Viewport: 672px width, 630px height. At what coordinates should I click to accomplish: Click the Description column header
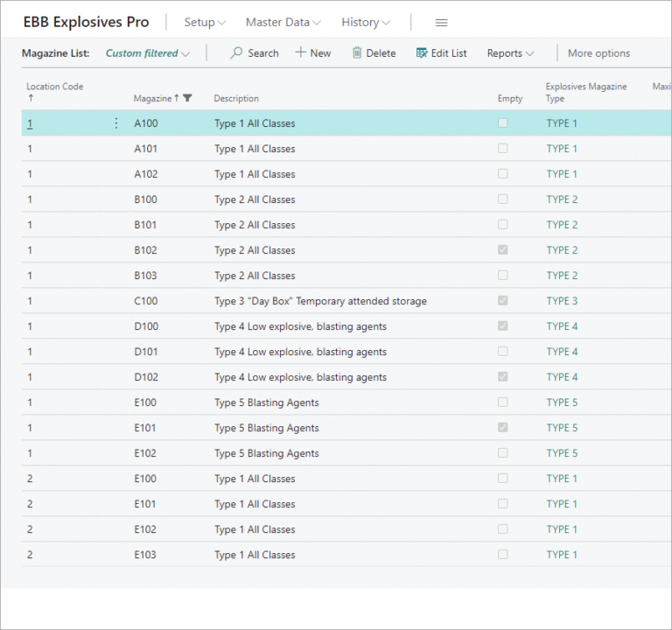(236, 98)
